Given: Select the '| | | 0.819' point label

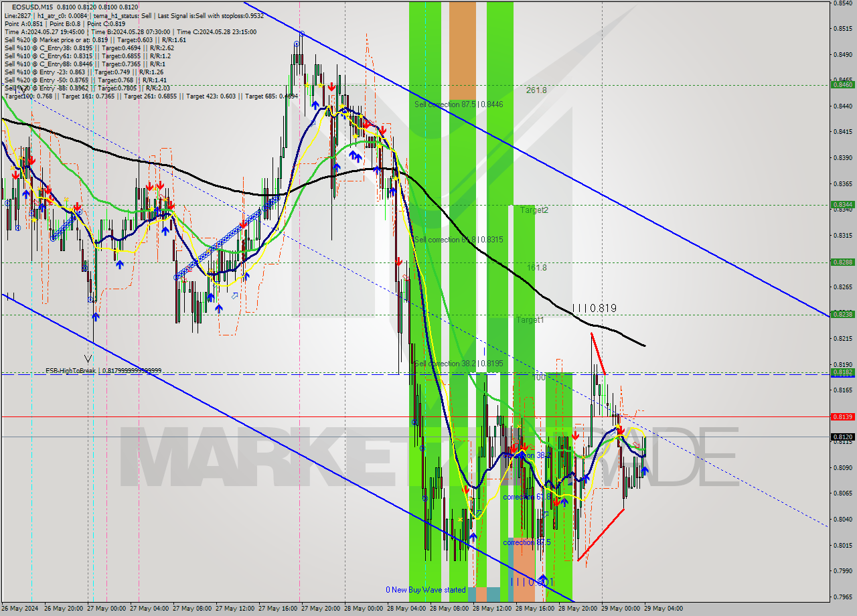Looking at the screenshot, I should coord(595,309).
